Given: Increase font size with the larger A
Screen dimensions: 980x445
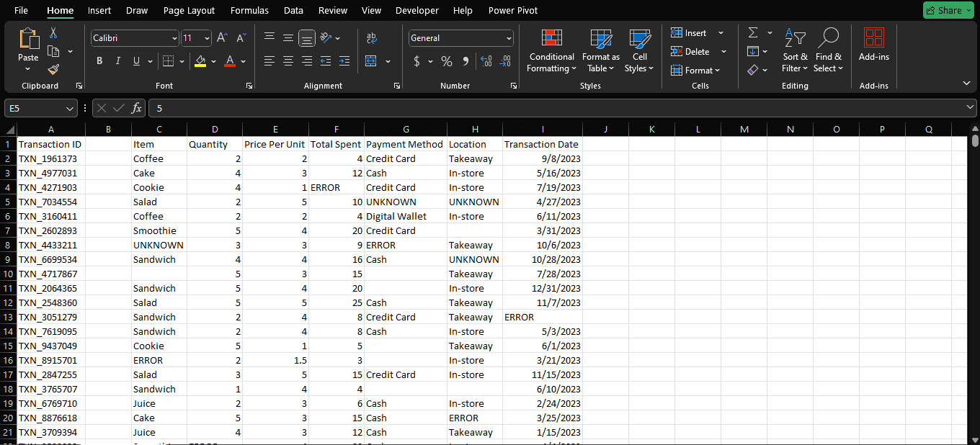Looking at the screenshot, I should point(222,38).
